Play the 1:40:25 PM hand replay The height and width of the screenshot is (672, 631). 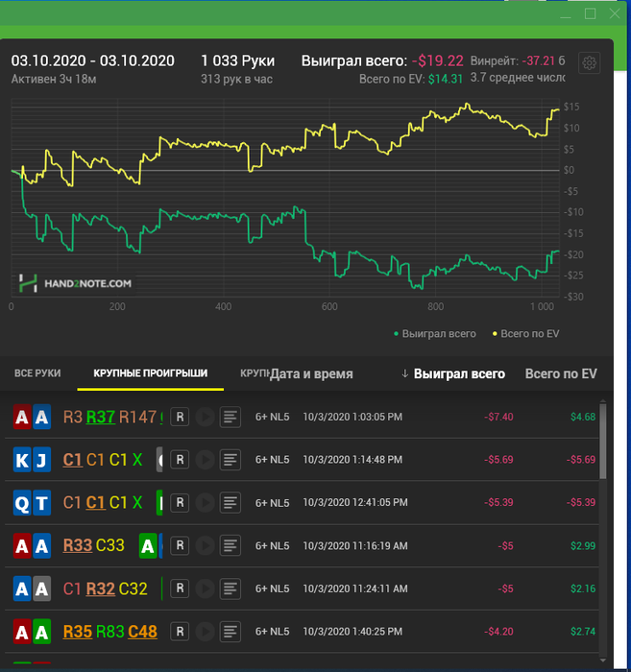205,632
